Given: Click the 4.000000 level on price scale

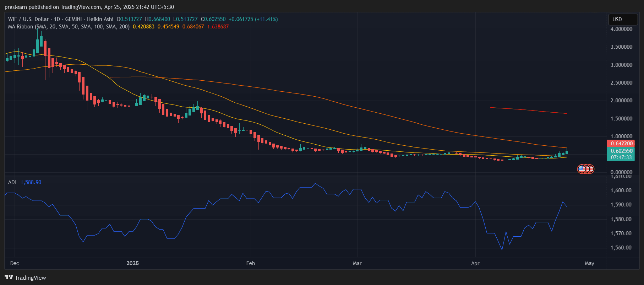Looking at the screenshot, I should coord(621,29).
